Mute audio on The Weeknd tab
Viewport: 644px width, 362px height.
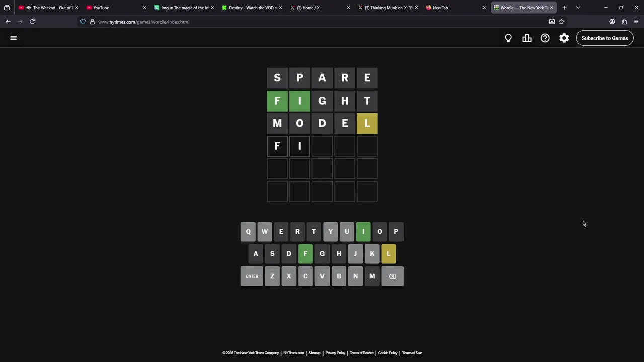28,8
